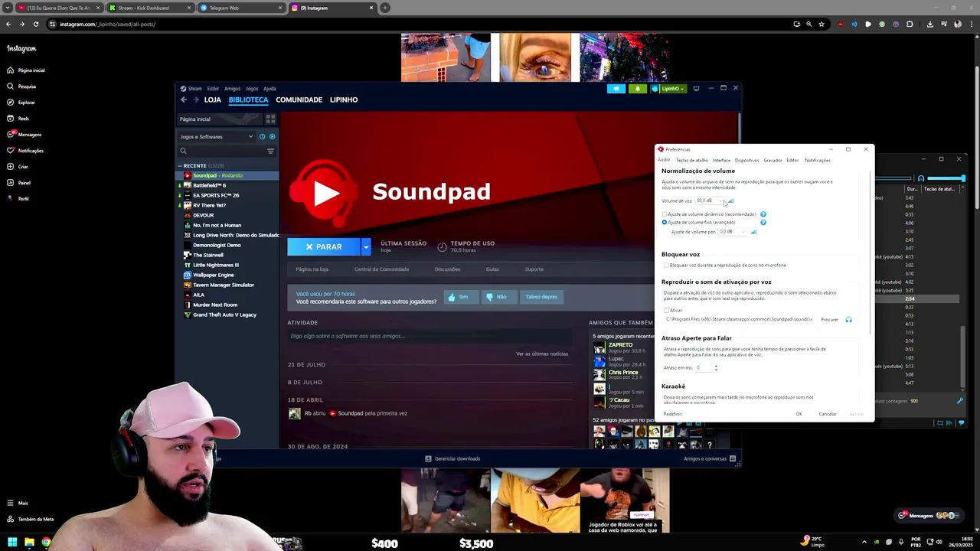Screen dimensions: 980x551
Task: Click Cancelar button in preferences
Action: click(x=828, y=414)
